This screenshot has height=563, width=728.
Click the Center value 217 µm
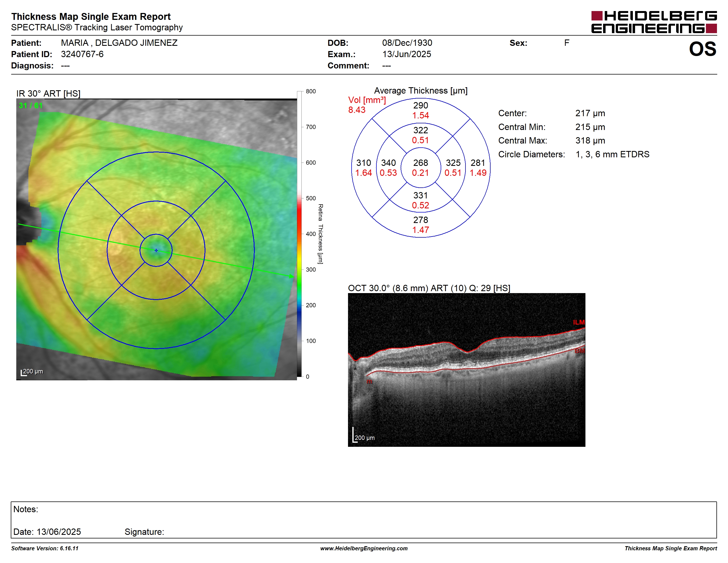tap(590, 113)
